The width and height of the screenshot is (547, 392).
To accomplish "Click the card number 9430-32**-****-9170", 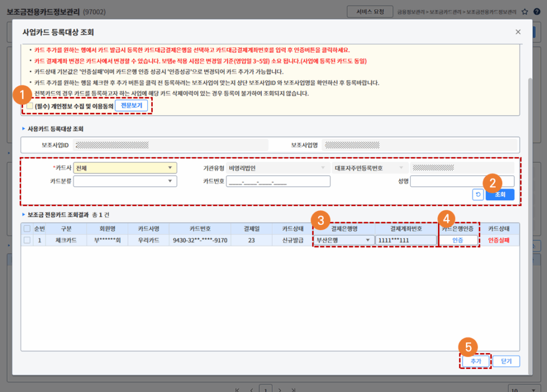I will point(200,240).
